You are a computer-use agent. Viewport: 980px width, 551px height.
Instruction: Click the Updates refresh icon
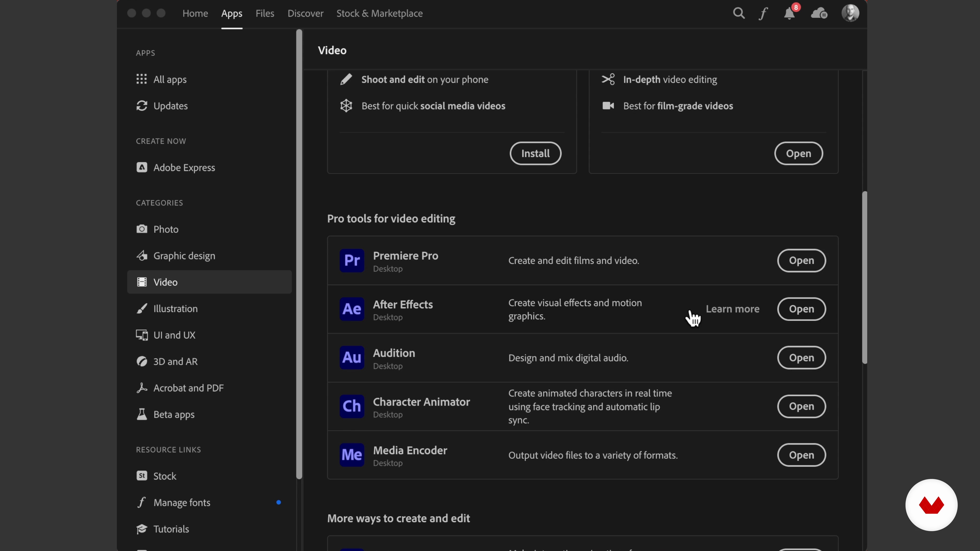pyautogui.click(x=142, y=106)
